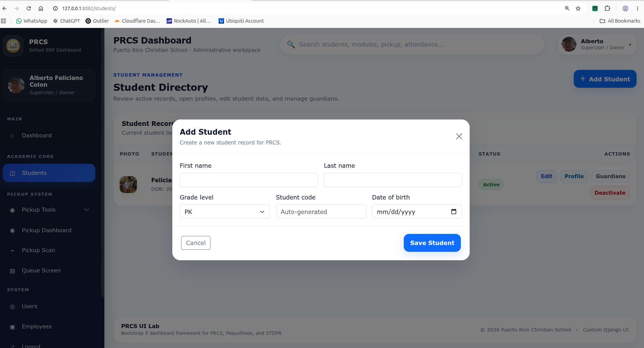
Task: Click Cancel in the Add Student dialog
Action: pos(196,243)
